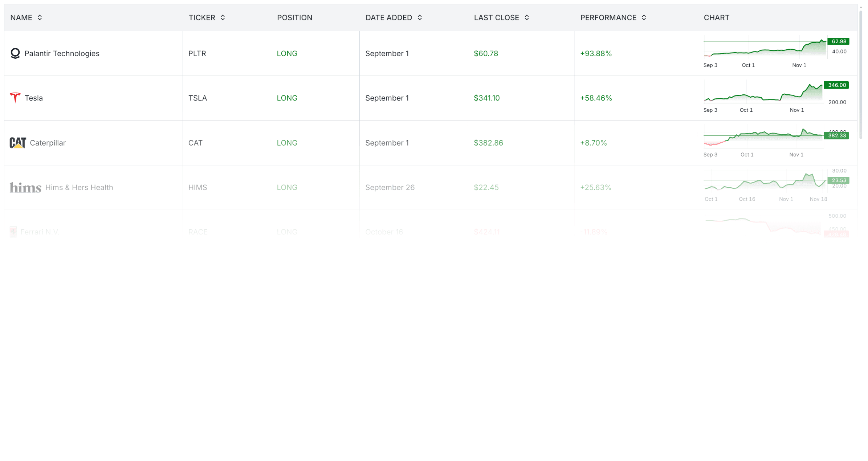Screen dimensions: 868x461
Task: Click the 23.53 price label on Hims chart
Action: pyautogui.click(x=838, y=180)
